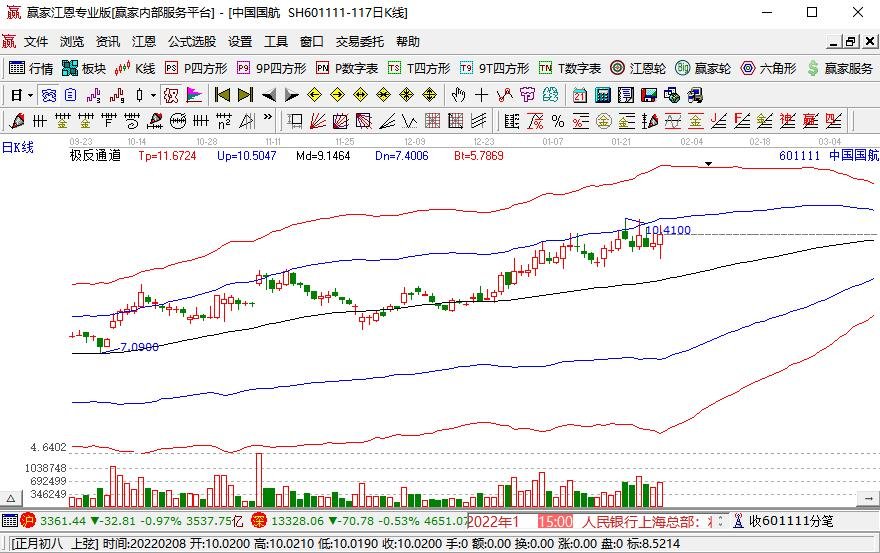Open the T四方形 tool
This screenshot has width=880, height=553.
point(419,68)
